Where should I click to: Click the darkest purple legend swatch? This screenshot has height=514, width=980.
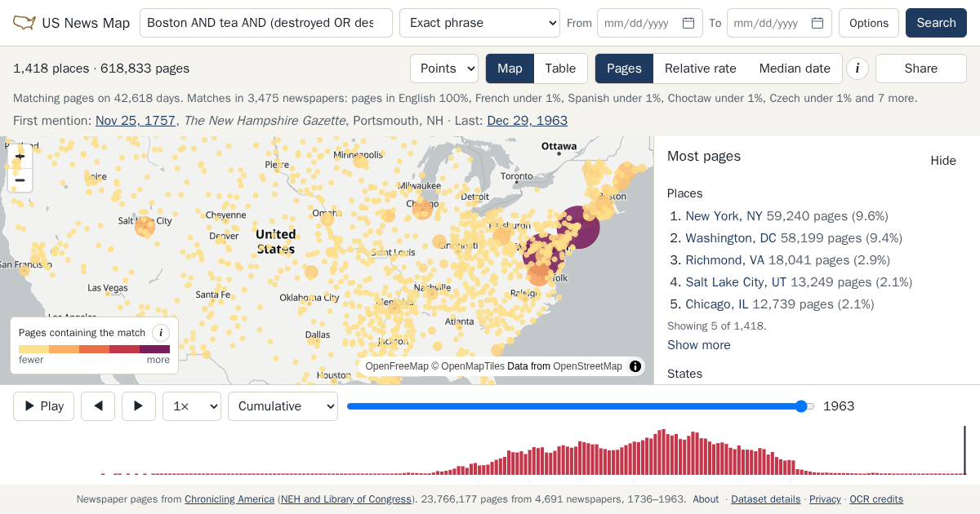pos(155,349)
